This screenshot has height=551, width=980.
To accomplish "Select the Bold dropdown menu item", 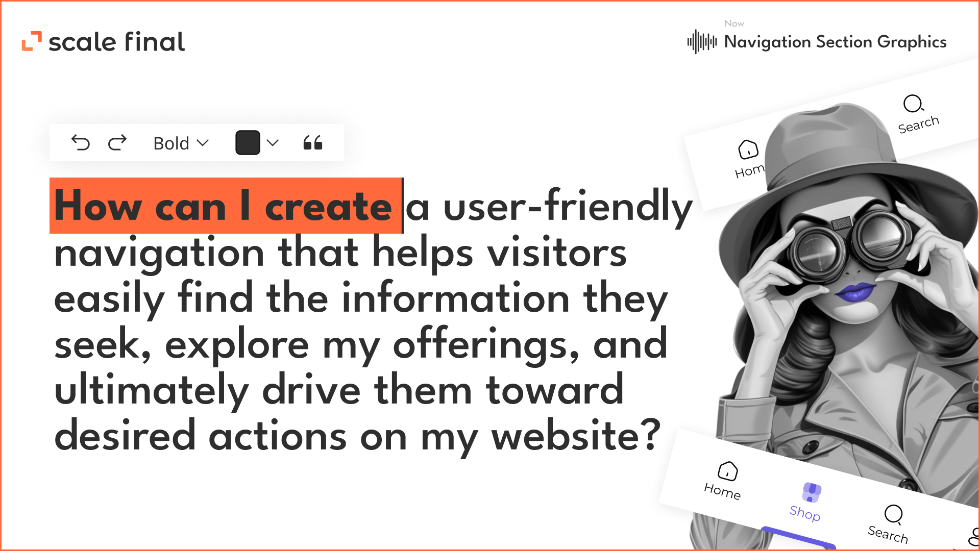I will coord(179,144).
